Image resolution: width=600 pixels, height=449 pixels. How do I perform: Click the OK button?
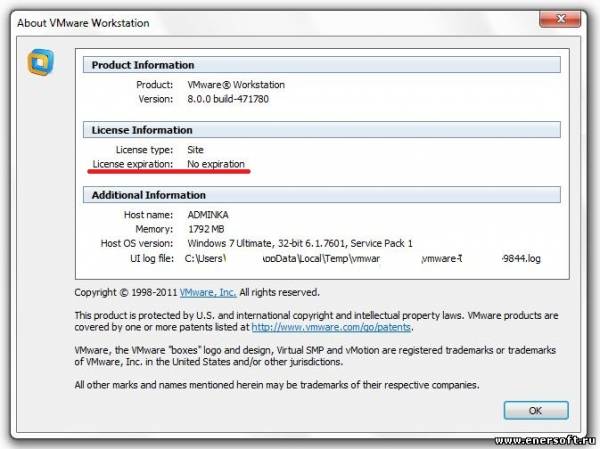coord(536,410)
